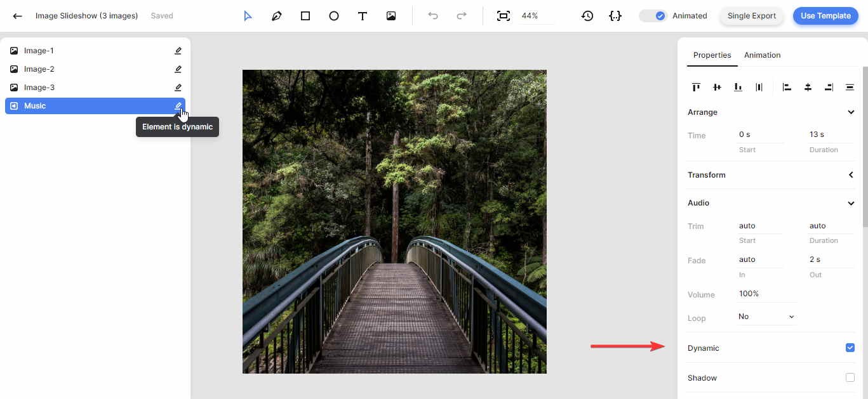
Task: Click the Use Template button
Action: [x=825, y=15]
